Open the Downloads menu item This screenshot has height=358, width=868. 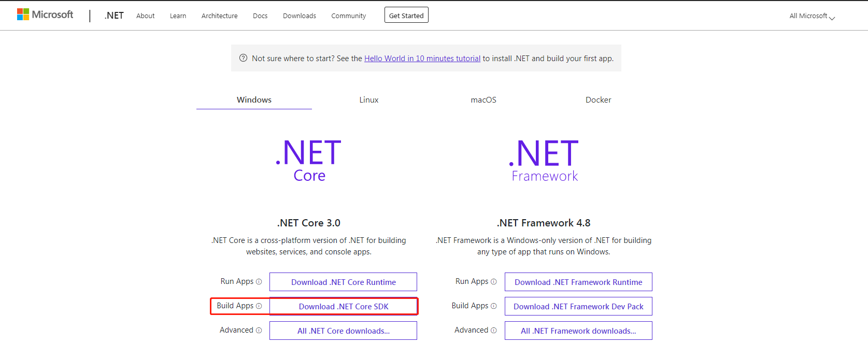click(300, 16)
